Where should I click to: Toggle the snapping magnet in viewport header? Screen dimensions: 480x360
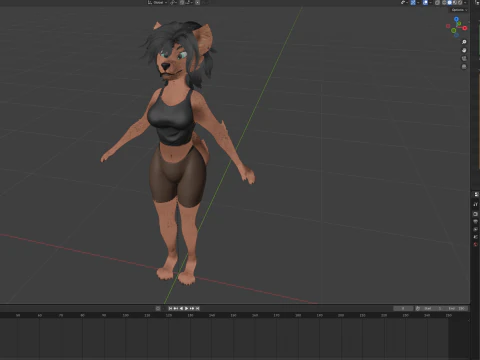(182, 2)
